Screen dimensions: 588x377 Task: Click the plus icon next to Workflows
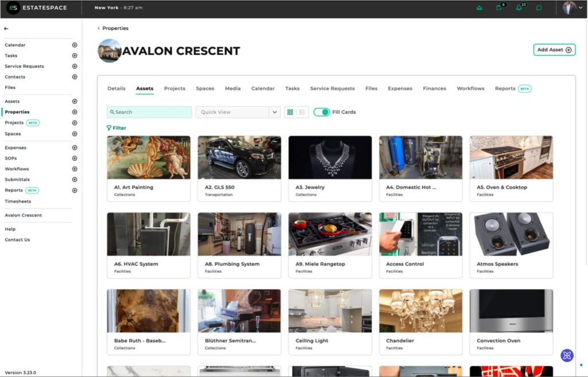coord(74,169)
